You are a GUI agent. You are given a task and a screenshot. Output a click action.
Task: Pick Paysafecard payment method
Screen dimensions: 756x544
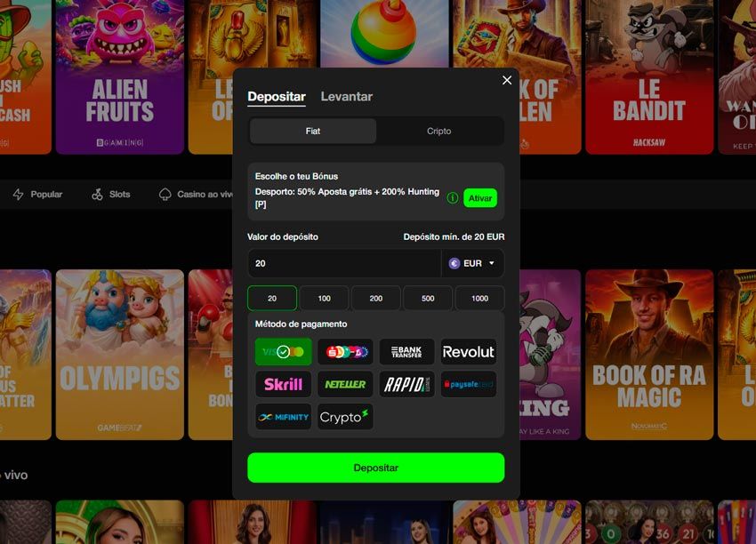[x=468, y=384]
